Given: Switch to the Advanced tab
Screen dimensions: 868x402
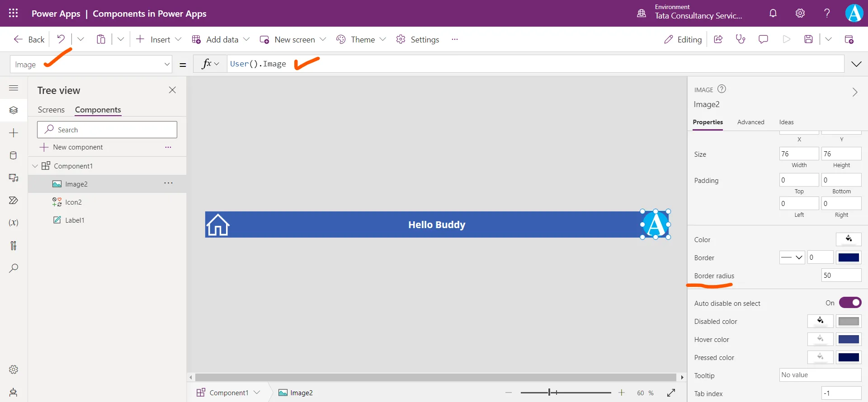Looking at the screenshot, I should click(750, 122).
